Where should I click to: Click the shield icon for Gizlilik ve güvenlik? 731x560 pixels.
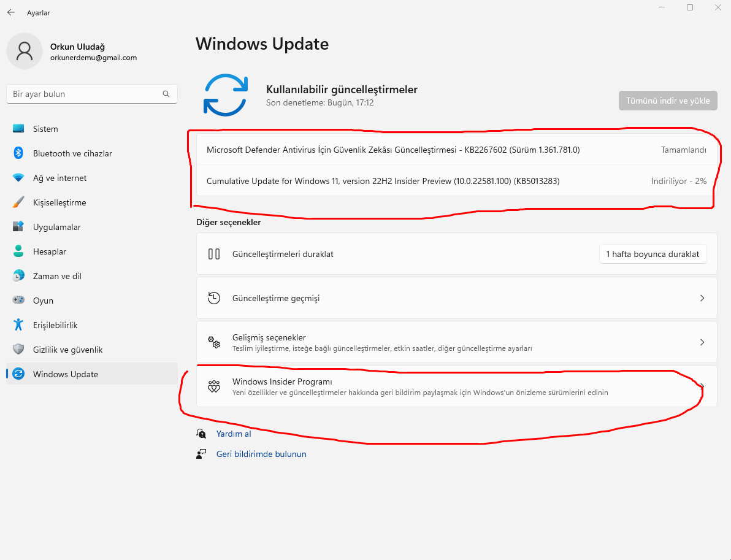(18, 349)
